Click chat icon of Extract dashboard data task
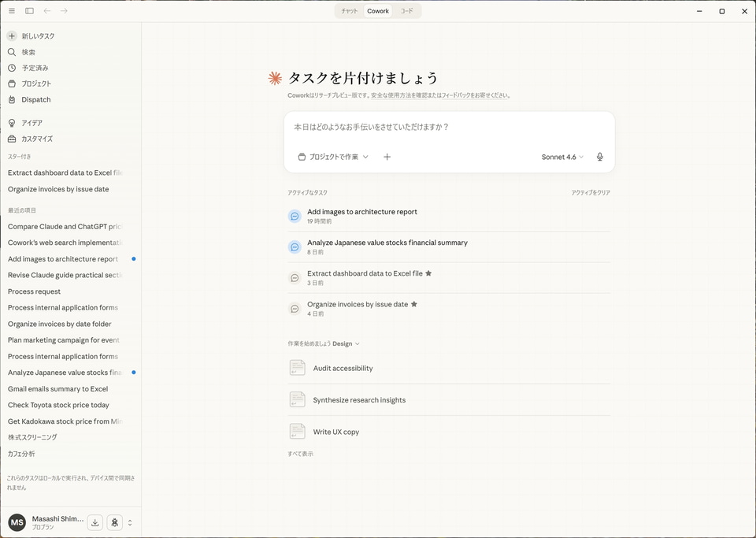756x538 pixels. (x=295, y=278)
